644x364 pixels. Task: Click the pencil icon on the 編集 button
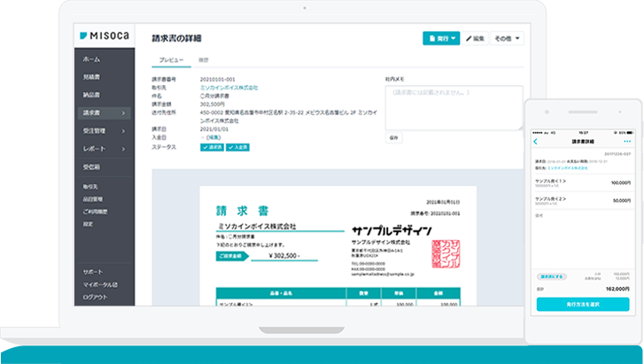469,39
